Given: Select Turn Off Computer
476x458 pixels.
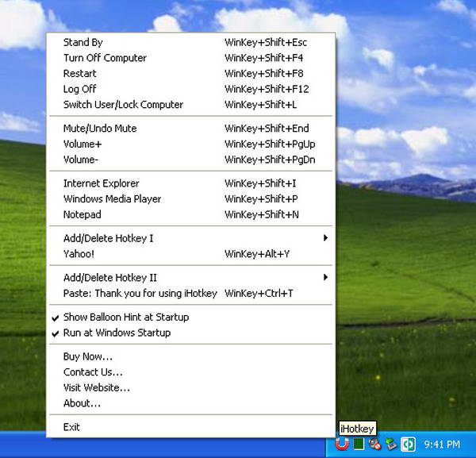Looking at the screenshot, I should 190,58.
